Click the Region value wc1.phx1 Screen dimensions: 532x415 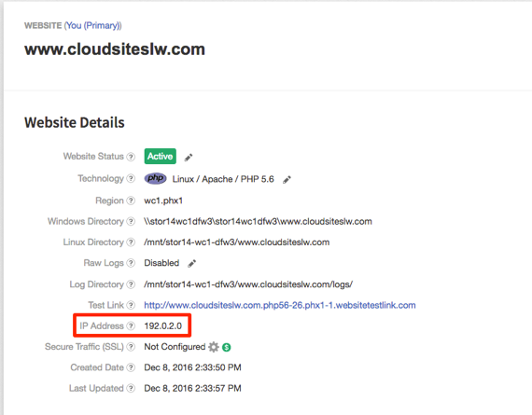click(x=163, y=201)
